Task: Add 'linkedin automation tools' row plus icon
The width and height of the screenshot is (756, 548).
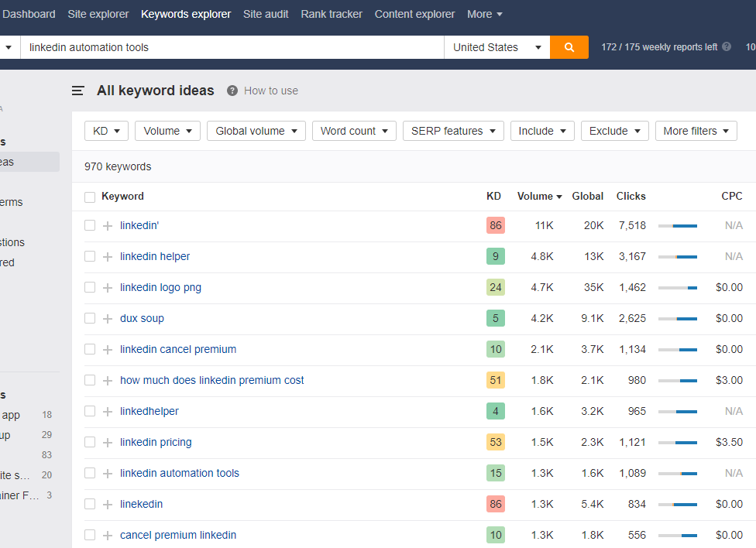Action: [x=108, y=473]
